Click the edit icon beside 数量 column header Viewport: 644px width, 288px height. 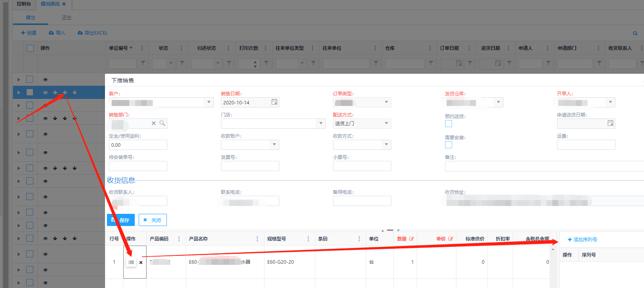click(411, 239)
